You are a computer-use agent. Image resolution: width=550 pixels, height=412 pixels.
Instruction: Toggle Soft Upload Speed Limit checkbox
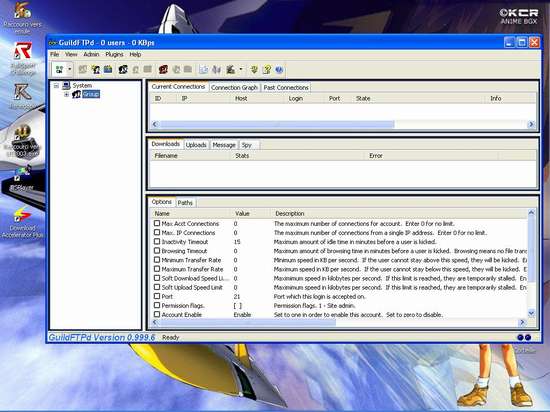(x=157, y=287)
